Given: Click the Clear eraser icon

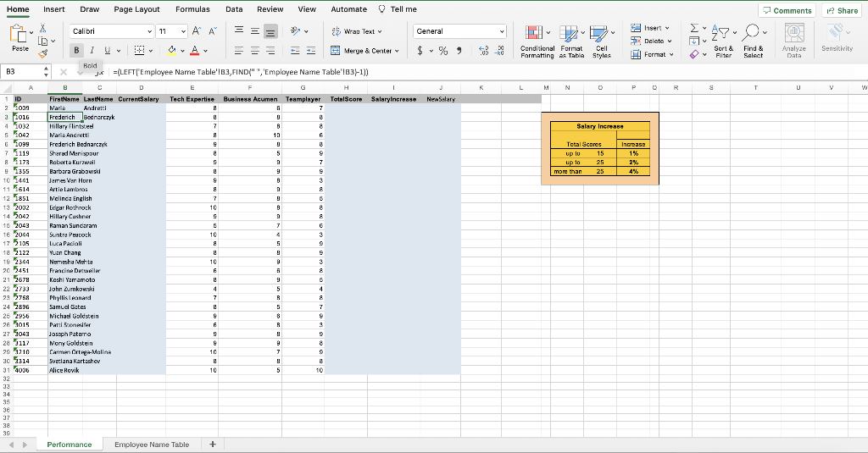Looking at the screenshot, I should (694, 54).
